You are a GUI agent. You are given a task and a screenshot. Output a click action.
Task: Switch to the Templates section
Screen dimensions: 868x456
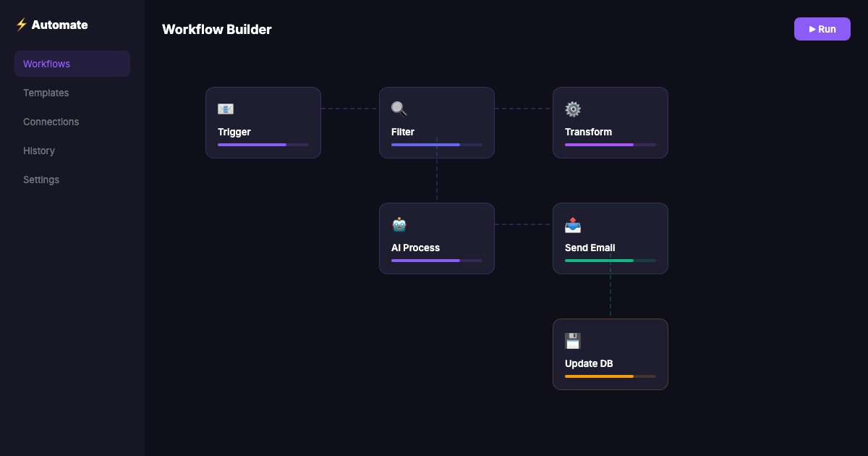coord(46,93)
